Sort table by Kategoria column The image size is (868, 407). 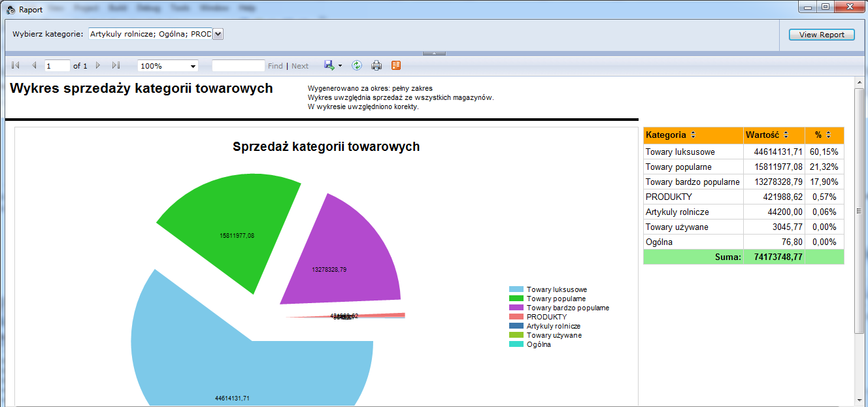693,135
